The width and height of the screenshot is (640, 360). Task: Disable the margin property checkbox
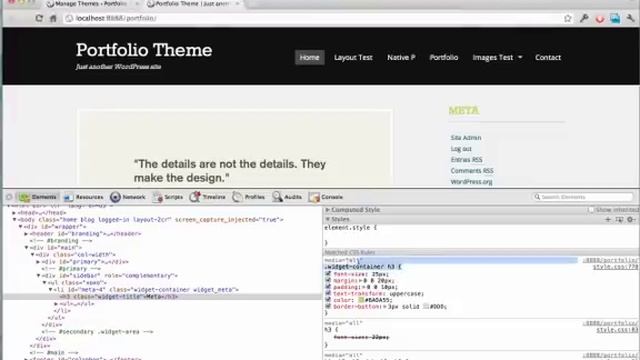coord(328,281)
